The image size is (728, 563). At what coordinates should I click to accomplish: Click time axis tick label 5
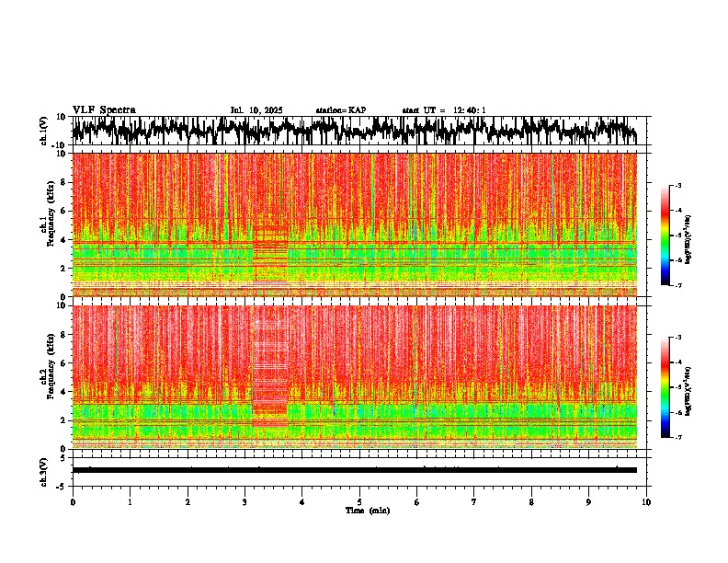[x=359, y=502]
